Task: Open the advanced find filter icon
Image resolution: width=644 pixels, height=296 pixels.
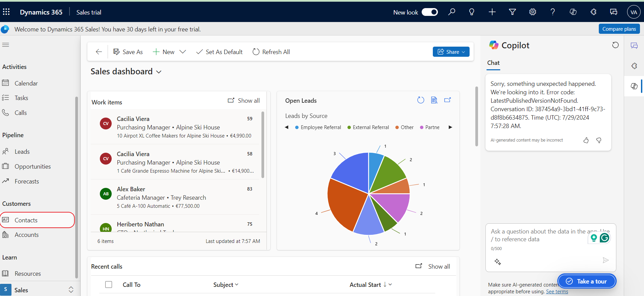Action: coord(512,12)
